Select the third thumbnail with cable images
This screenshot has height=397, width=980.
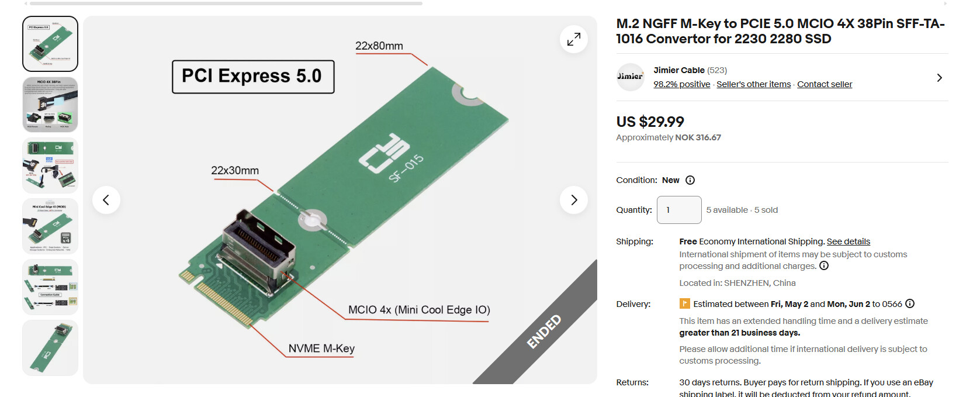tap(50, 165)
